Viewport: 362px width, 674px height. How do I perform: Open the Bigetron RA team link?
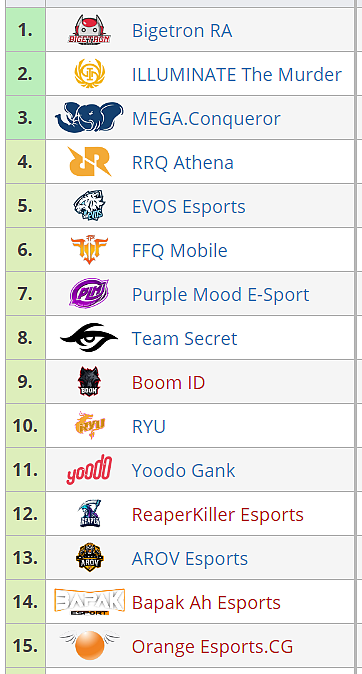(182, 31)
